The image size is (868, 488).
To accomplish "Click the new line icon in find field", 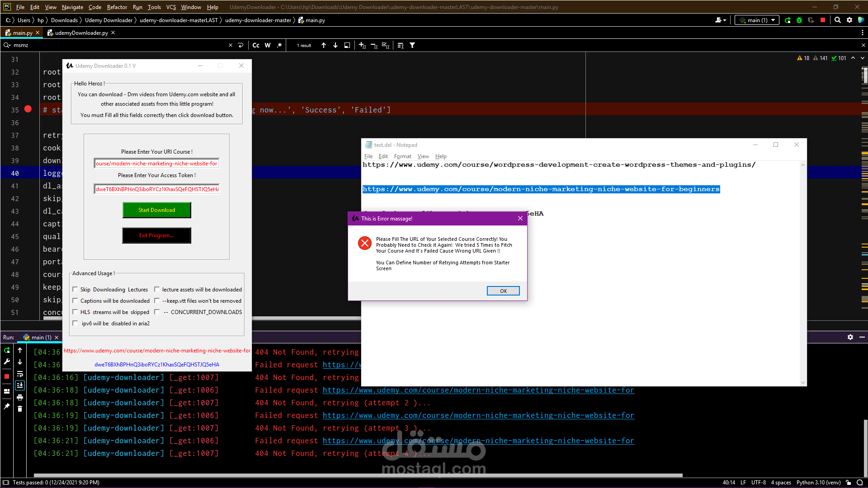I will click(x=241, y=45).
